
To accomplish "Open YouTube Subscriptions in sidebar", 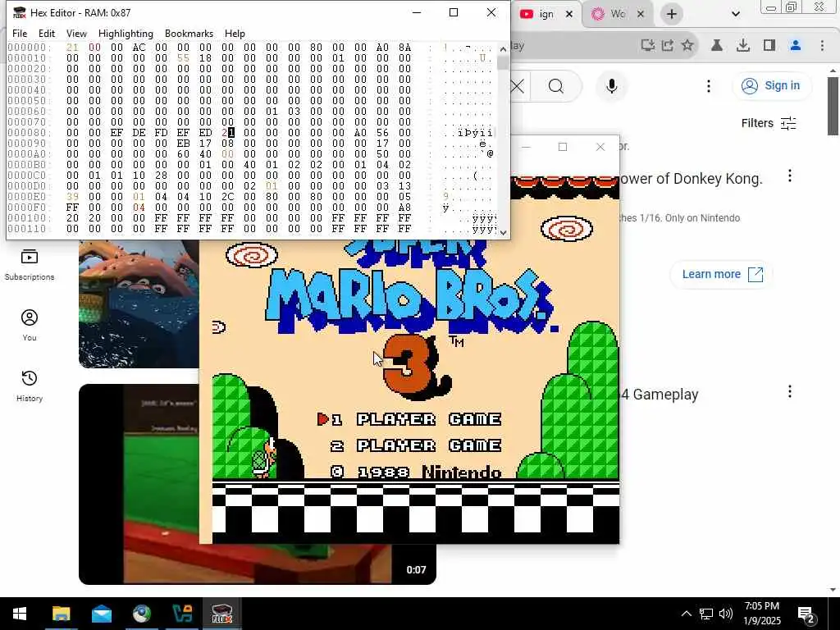I will point(30,264).
